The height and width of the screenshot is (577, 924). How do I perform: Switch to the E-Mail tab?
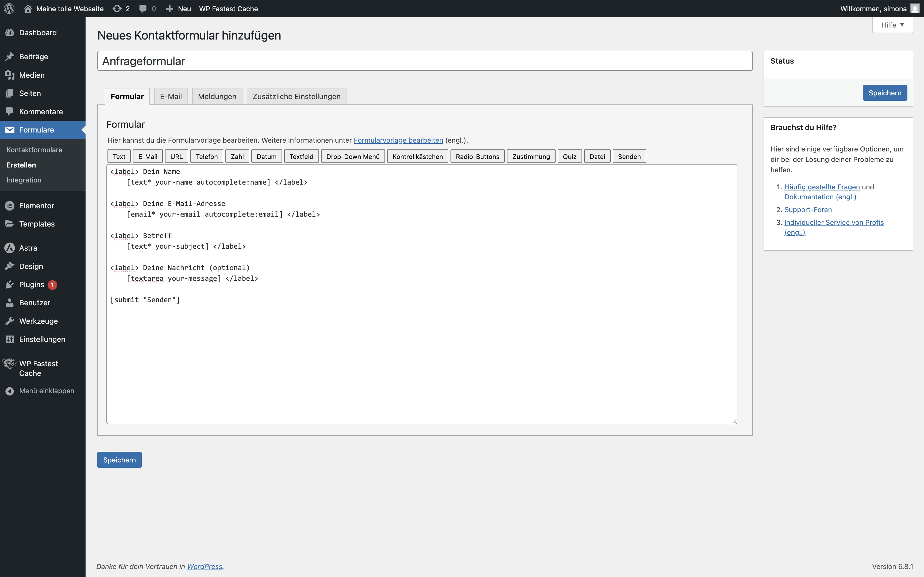coord(171,96)
